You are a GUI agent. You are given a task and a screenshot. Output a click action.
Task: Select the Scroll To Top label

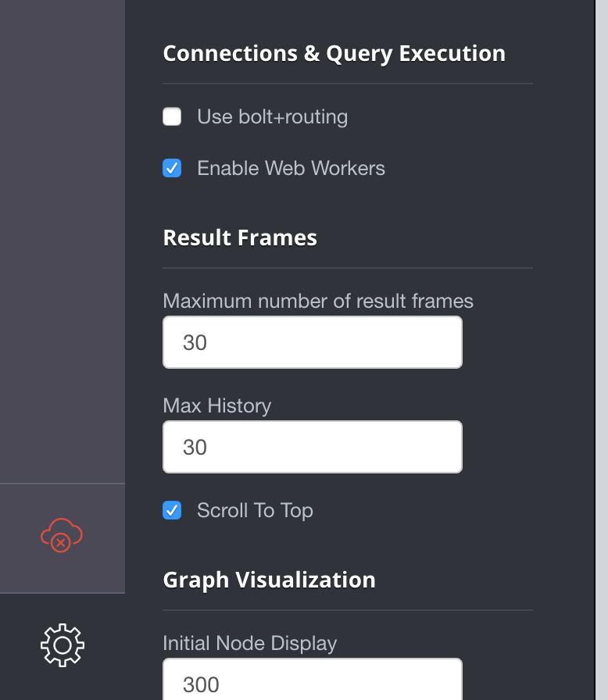coord(255,511)
